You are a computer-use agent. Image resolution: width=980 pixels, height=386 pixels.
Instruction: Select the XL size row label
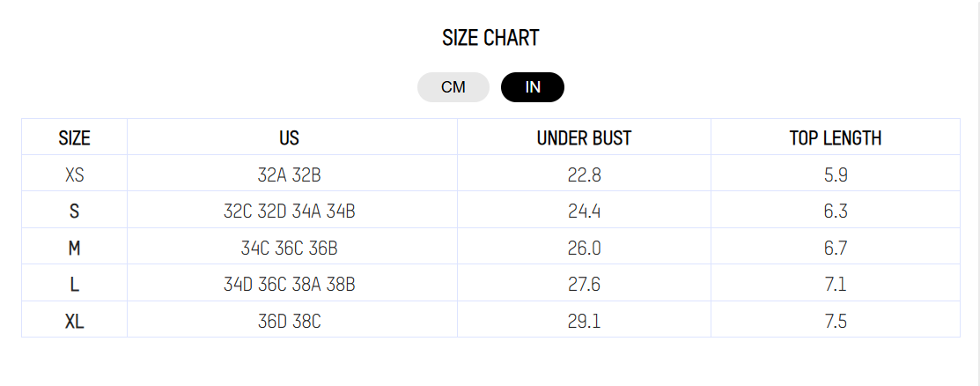coord(74,322)
